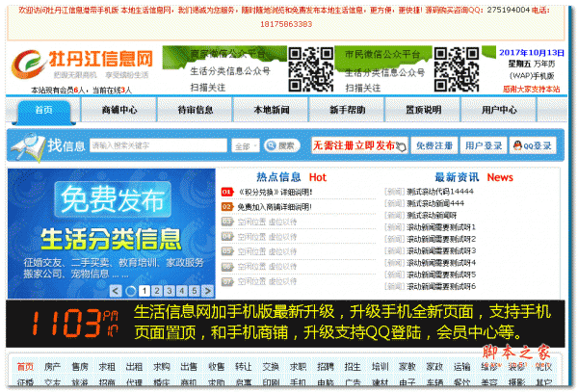Screen dimensions: 578x392
Task: Open the 本地新闻 navigation tab
Action: point(272,110)
